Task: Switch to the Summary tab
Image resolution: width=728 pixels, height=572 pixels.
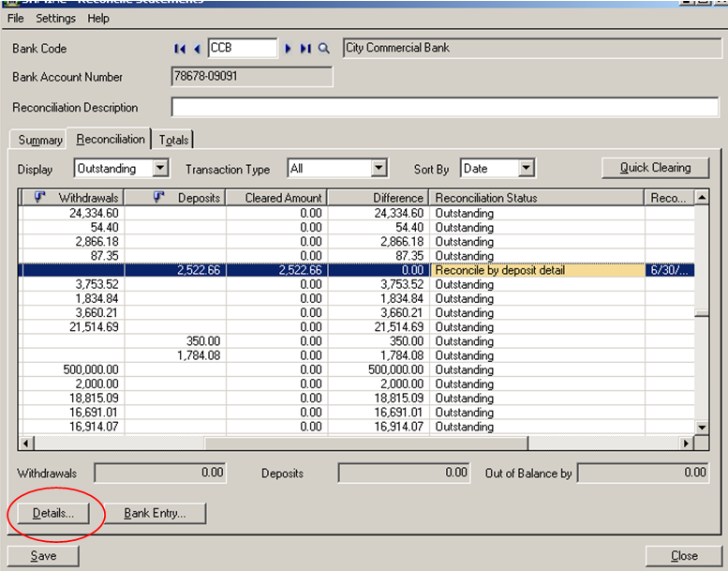Action: (40, 140)
